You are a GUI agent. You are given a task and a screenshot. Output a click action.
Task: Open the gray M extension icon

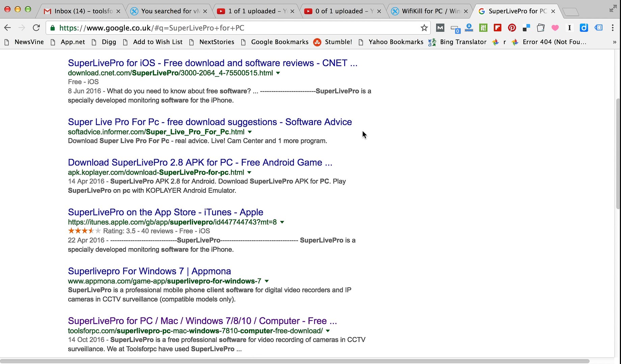pyautogui.click(x=440, y=28)
